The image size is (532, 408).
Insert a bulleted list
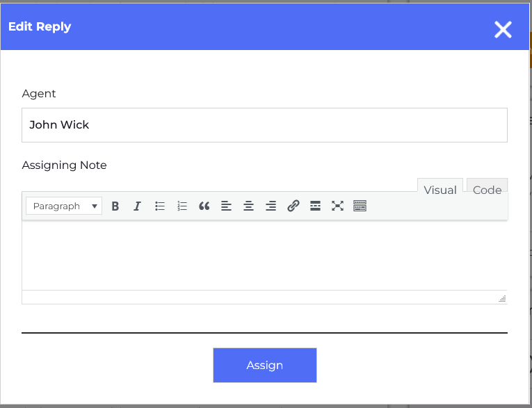tap(160, 206)
